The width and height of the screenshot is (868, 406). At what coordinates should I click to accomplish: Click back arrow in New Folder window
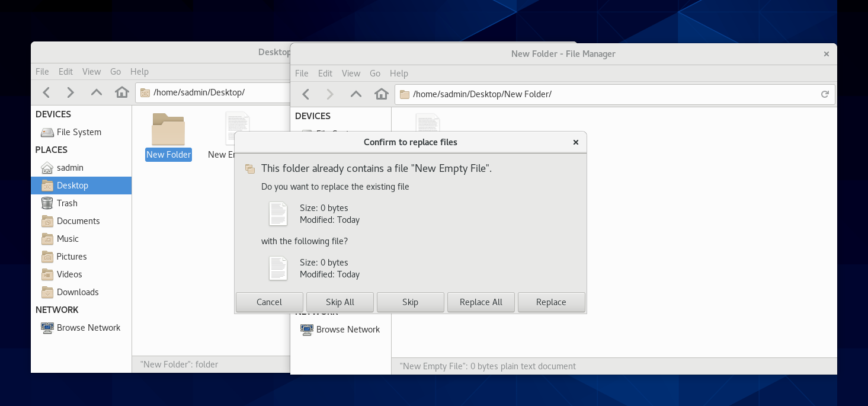[306, 94]
